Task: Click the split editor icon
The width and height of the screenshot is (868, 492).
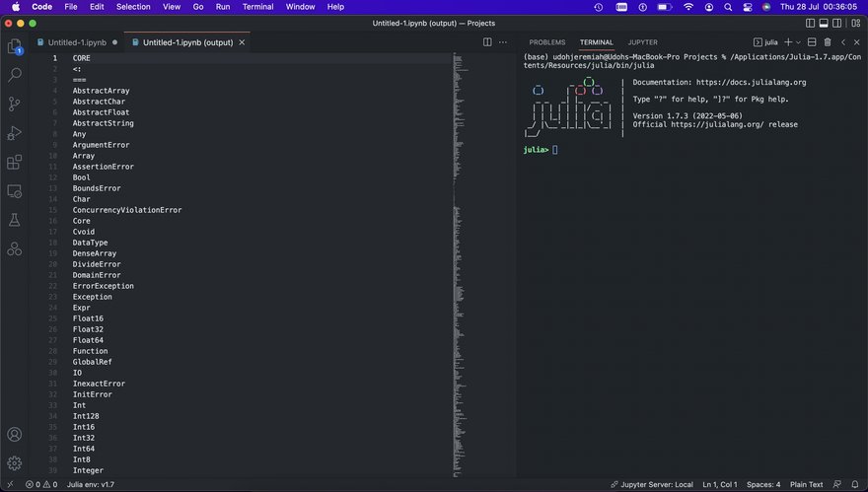Action: 487,42
